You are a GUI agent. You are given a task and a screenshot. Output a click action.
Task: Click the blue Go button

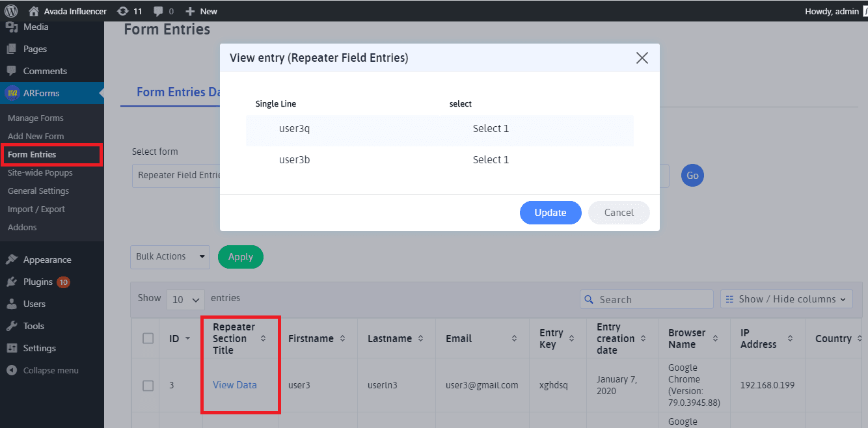point(692,175)
